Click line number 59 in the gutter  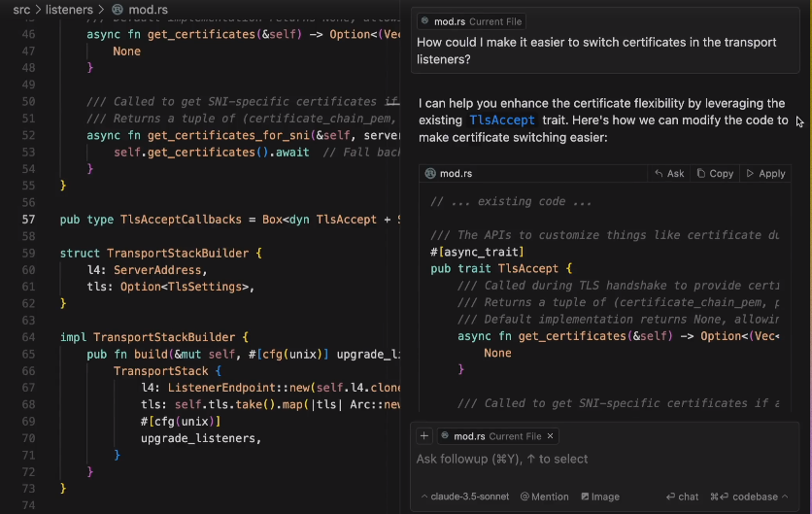pyautogui.click(x=28, y=254)
